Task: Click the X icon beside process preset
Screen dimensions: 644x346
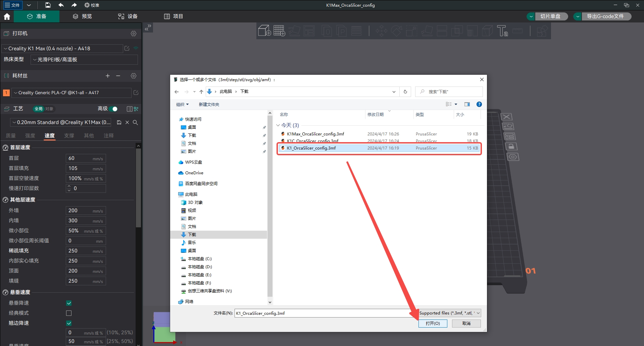Action: pyautogui.click(x=127, y=122)
